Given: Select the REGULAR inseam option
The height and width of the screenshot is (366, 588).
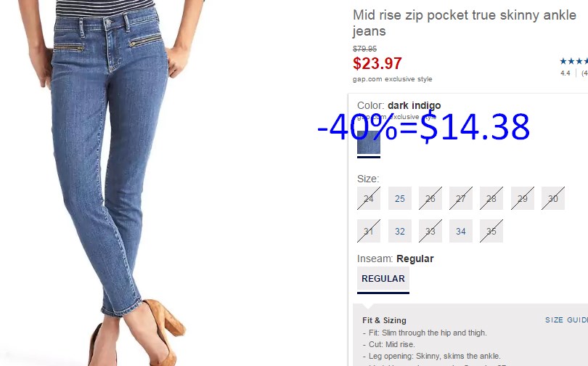Looking at the screenshot, I should click(383, 279).
